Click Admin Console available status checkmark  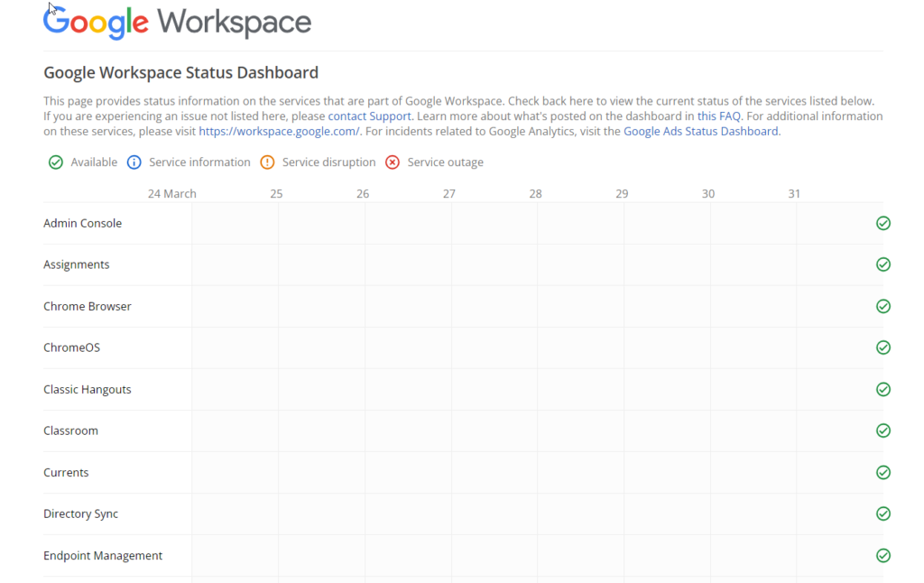click(x=882, y=224)
